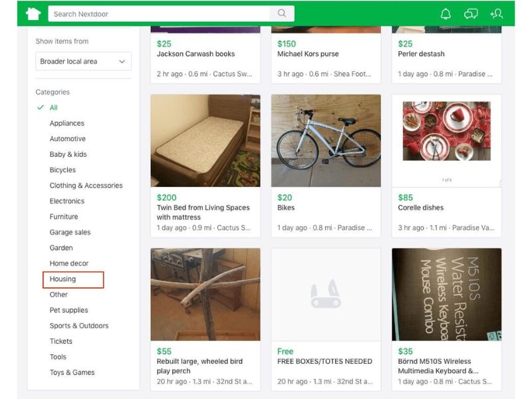Open the Bikes listing title
532x399 pixels.
point(286,207)
